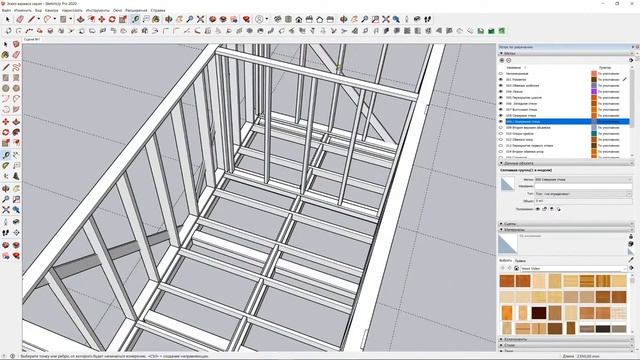Open the materials collection dropdown list

click(573, 268)
